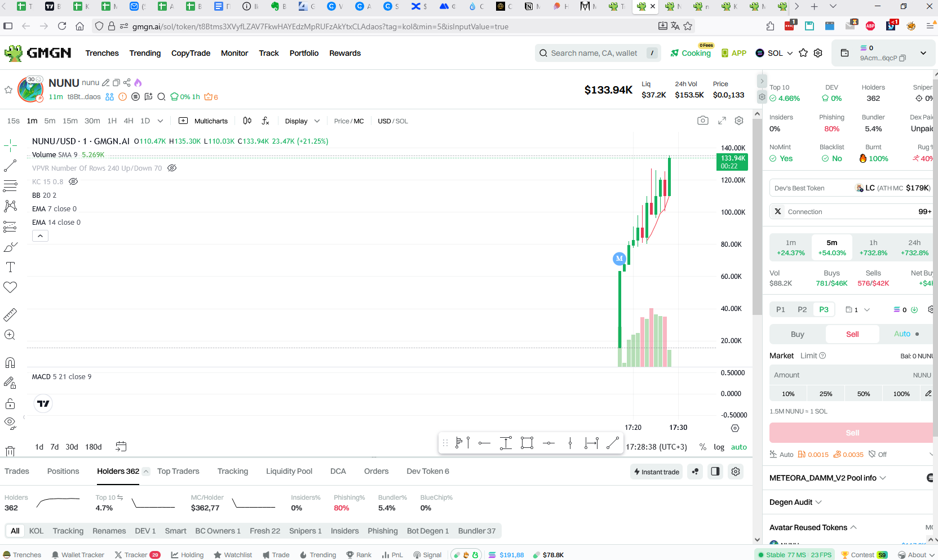Take a chart snapshot with camera icon
This screenshot has width=938, height=560.
coord(702,121)
